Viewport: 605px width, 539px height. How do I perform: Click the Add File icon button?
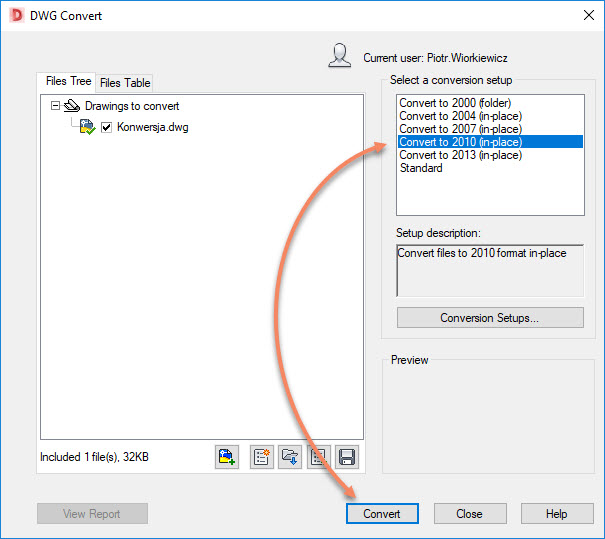[227, 457]
